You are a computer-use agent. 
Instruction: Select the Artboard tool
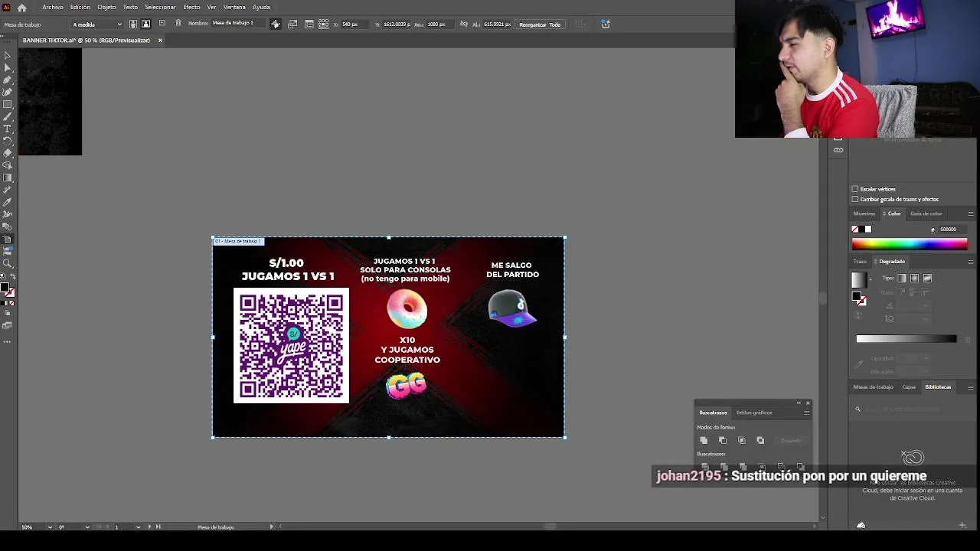[8, 239]
